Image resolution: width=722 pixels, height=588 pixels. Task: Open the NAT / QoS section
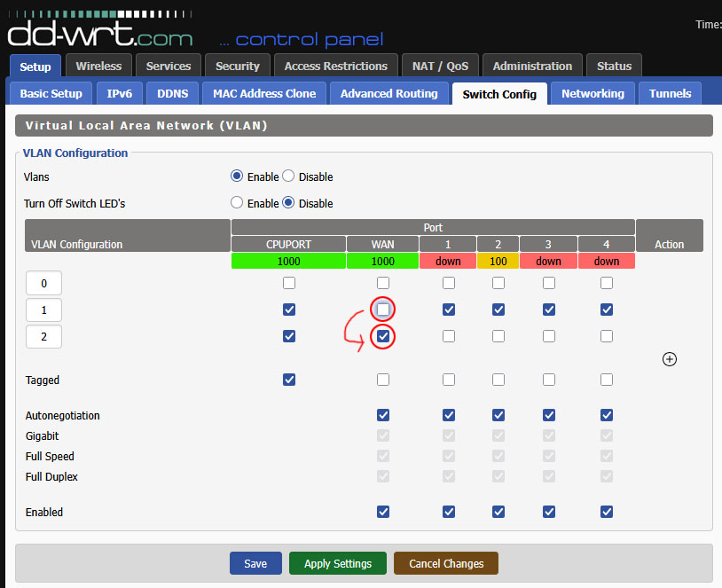coord(440,65)
